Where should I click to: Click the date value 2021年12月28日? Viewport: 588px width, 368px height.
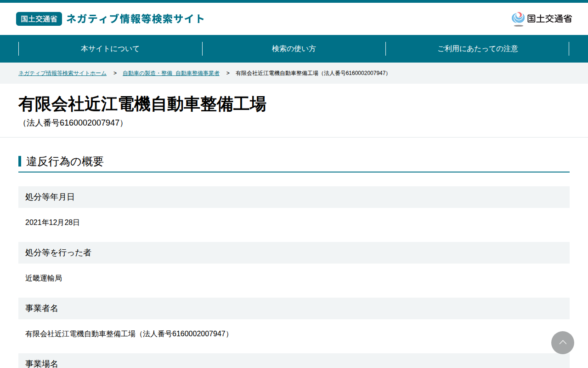(x=52, y=223)
